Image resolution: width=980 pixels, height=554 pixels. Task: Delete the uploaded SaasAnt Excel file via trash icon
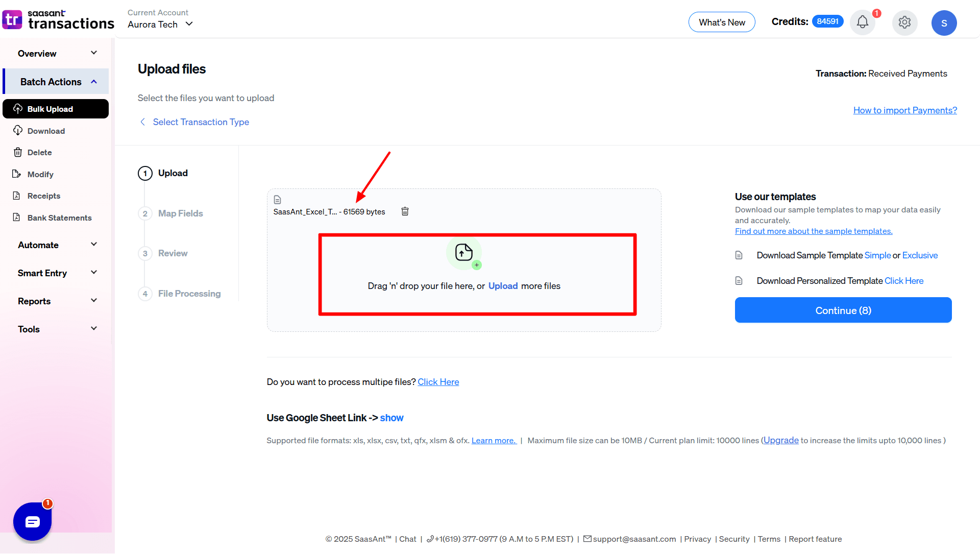click(405, 211)
